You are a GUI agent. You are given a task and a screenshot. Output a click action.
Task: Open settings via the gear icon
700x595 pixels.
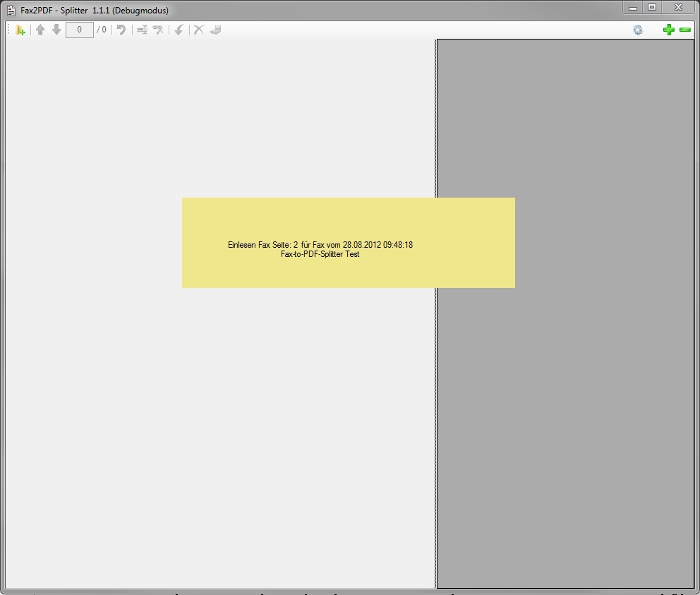[638, 30]
